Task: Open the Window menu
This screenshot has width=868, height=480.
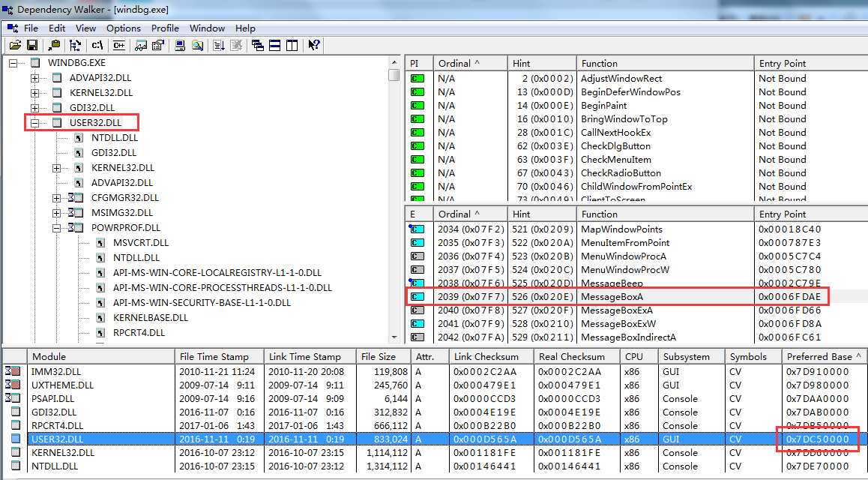Action: [x=207, y=28]
